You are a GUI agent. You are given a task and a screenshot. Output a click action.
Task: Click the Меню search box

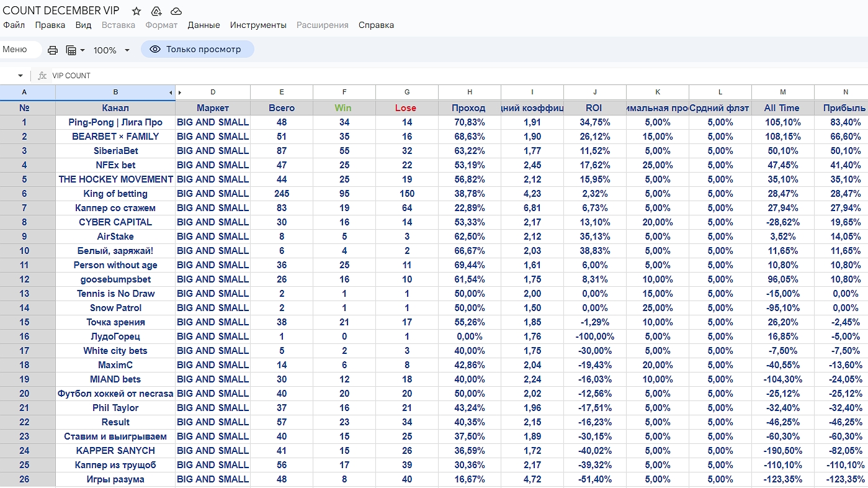tap(19, 50)
